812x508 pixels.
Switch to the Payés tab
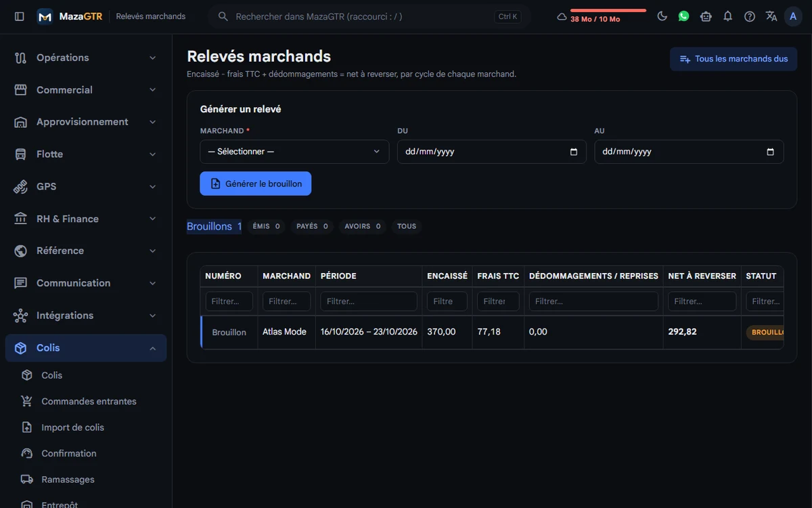pyautogui.click(x=312, y=226)
